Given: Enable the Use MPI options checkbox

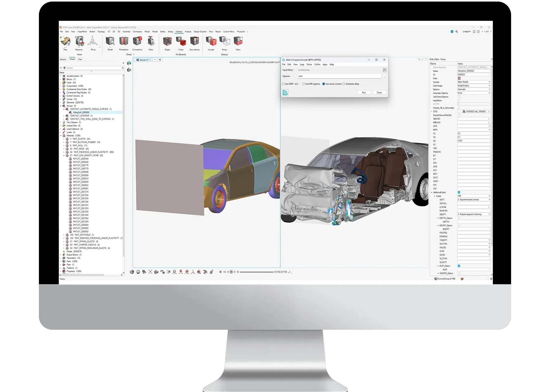Looking at the screenshot, I should tap(303, 84).
